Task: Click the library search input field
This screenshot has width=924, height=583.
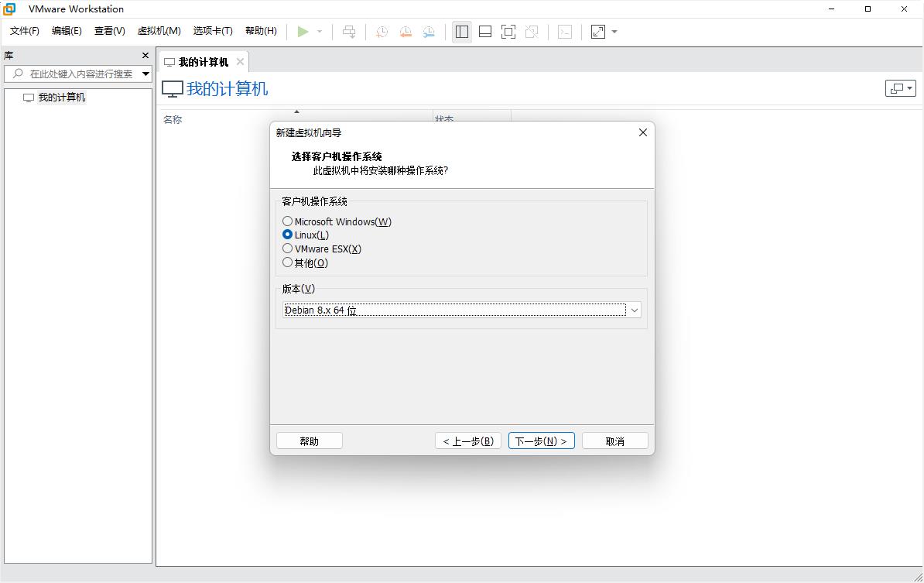Action: click(x=78, y=74)
